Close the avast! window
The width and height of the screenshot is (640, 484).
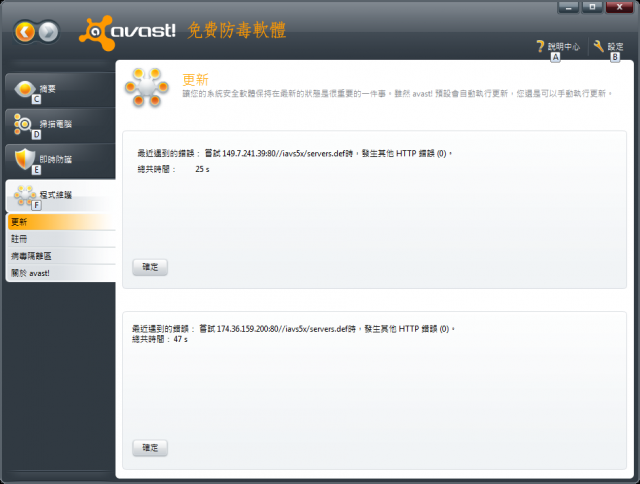tap(620, 7)
